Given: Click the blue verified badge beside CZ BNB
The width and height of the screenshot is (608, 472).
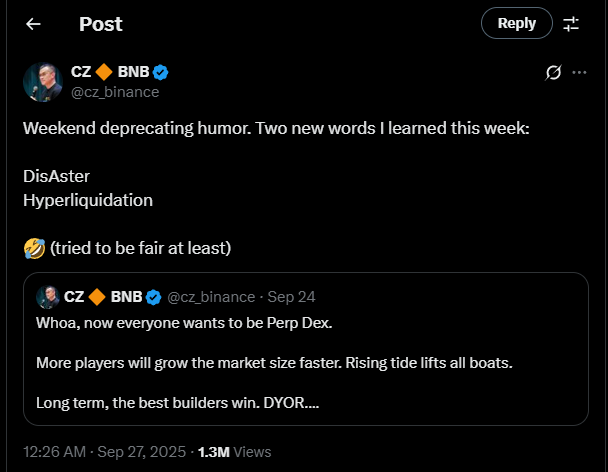Looking at the screenshot, I should (x=160, y=72).
